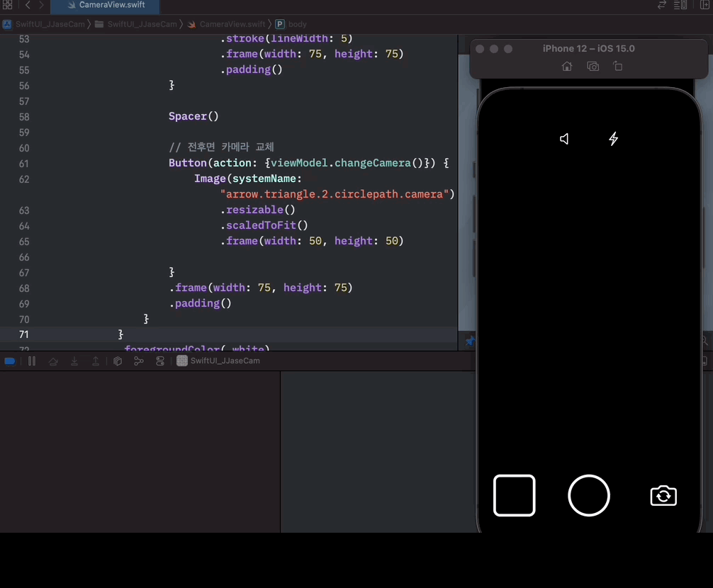Click step out debug icon

tap(96, 361)
